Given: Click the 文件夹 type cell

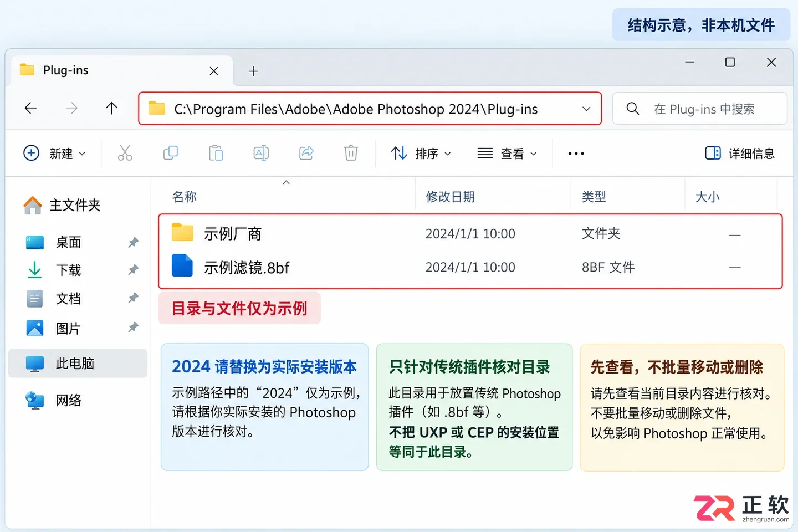Looking at the screenshot, I should click(x=601, y=233).
